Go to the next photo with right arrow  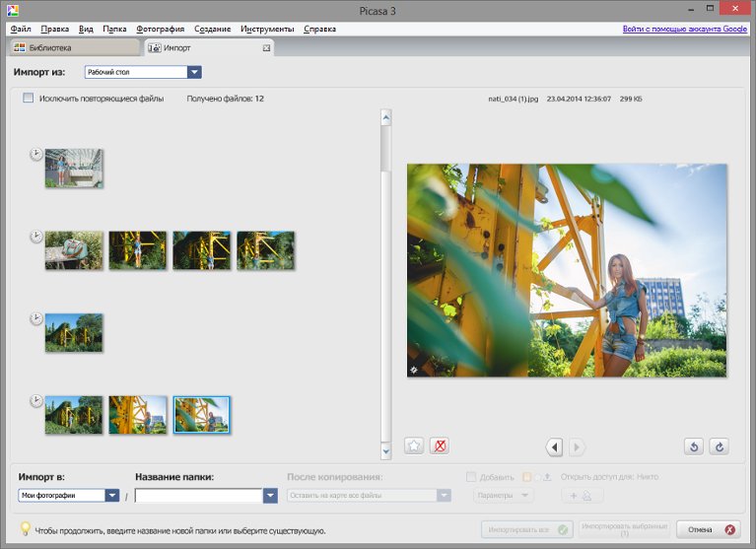point(578,447)
